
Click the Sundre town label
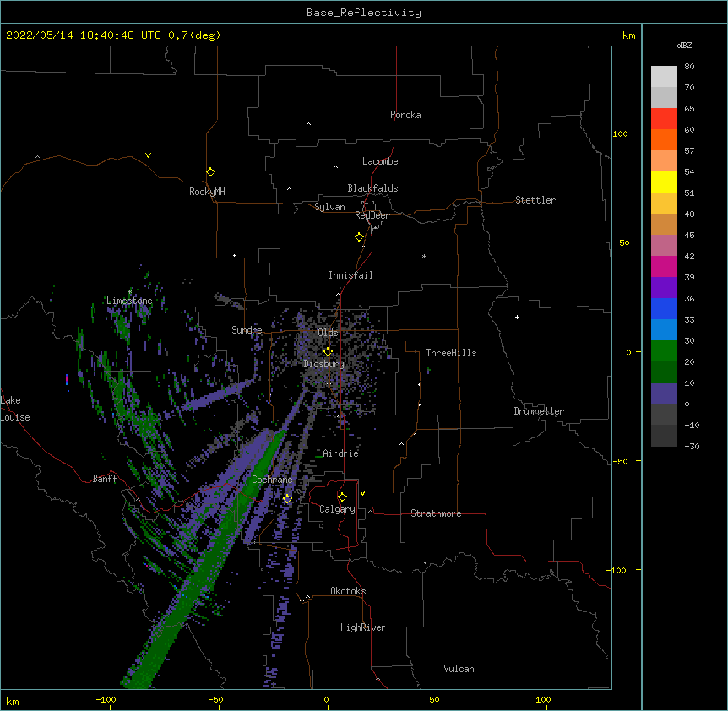point(247,330)
